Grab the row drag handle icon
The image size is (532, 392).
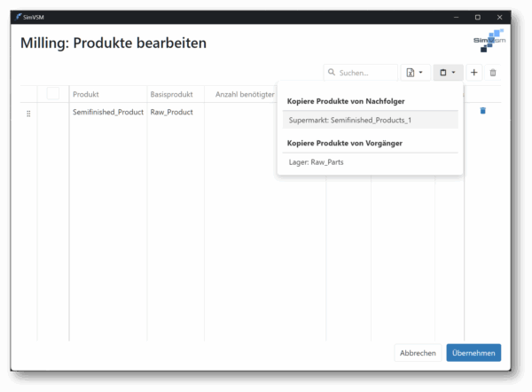[28, 113]
